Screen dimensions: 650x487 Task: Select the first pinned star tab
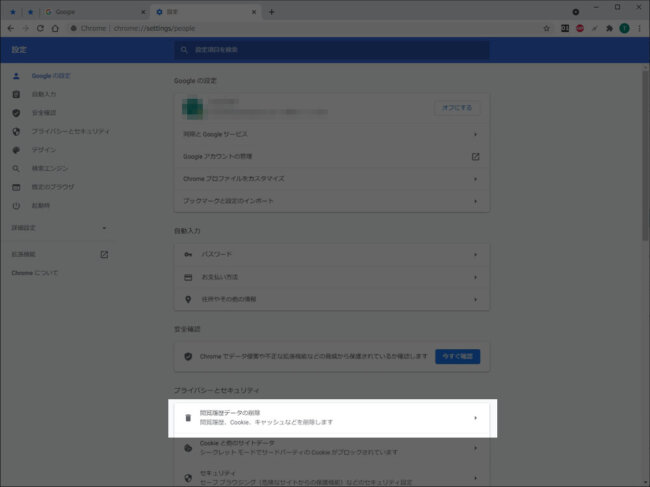(13, 12)
